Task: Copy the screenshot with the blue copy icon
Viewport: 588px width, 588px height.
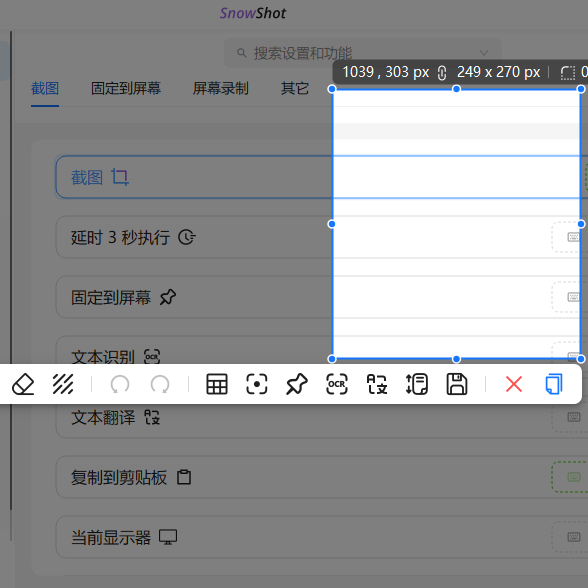Action: (554, 384)
